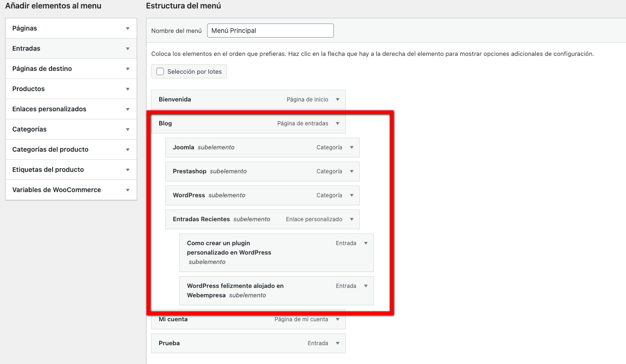Expand the Páginas accordion arrow
626x364 pixels.
[128, 29]
